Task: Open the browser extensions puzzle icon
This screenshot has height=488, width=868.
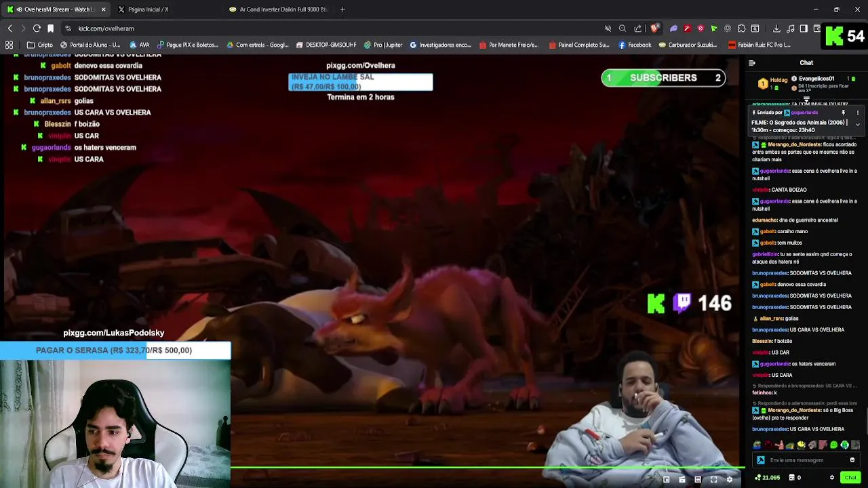Action: coord(741,28)
